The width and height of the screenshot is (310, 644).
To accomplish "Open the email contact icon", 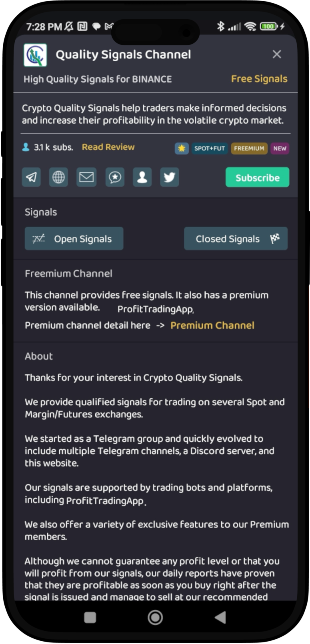I will click(86, 177).
